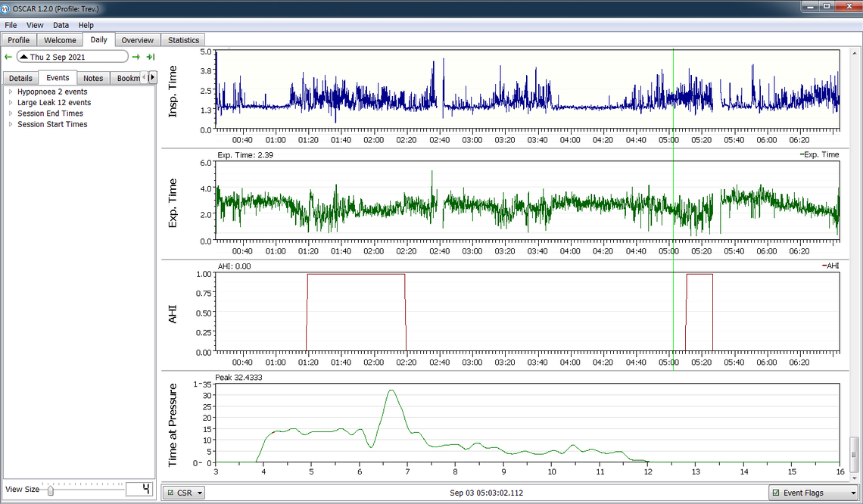Viewport: 863px width, 504px height.
Task: Click the Time at Pressure graph title
Action: click(x=173, y=425)
